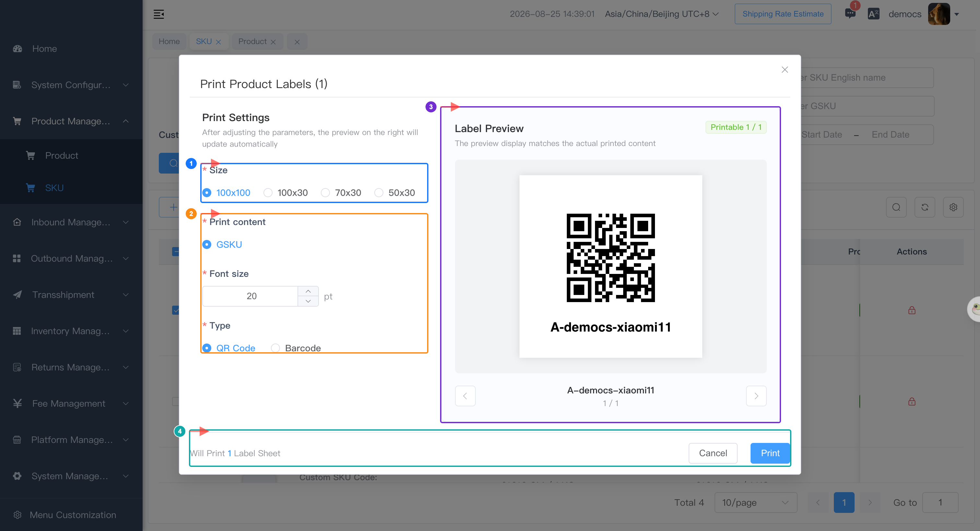
Task: Click pagination page 1 button
Action: pyautogui.click(x=844, y=503)
